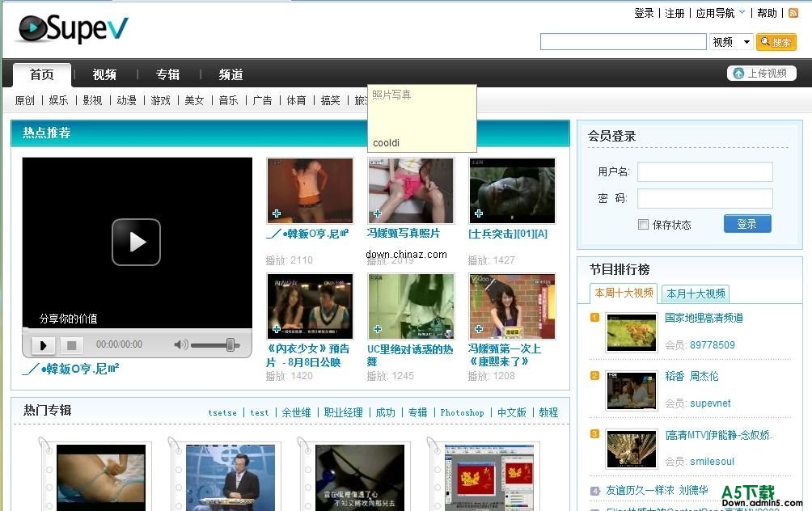Toggle the 保存状态 checkbox

[x=643, y=225]
